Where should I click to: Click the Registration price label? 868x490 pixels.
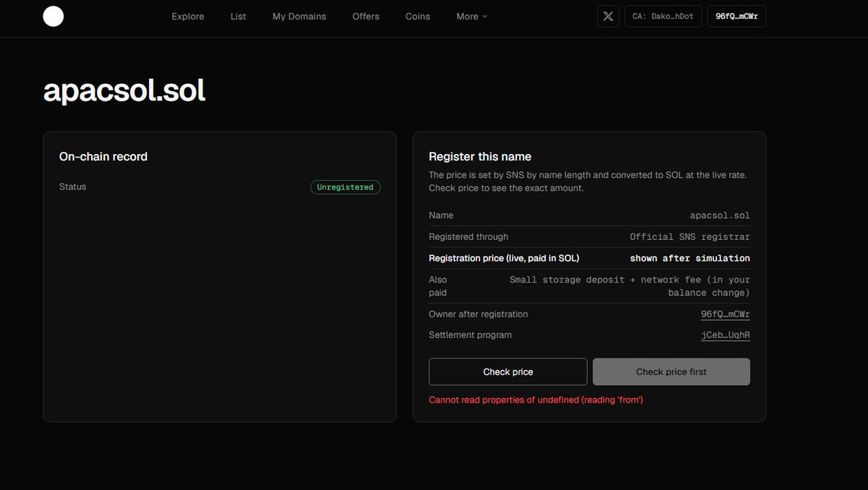click(x=504, y=258)
